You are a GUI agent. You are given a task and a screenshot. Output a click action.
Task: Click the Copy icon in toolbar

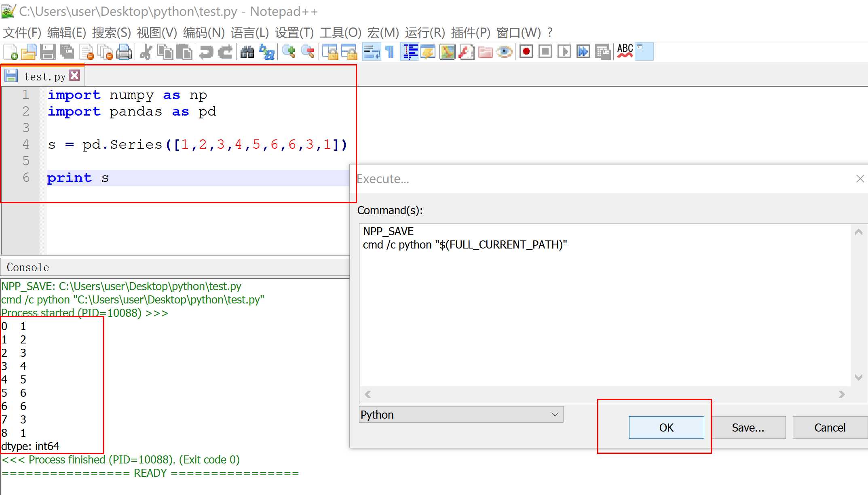pyautogui.click(x=166, y=52)
